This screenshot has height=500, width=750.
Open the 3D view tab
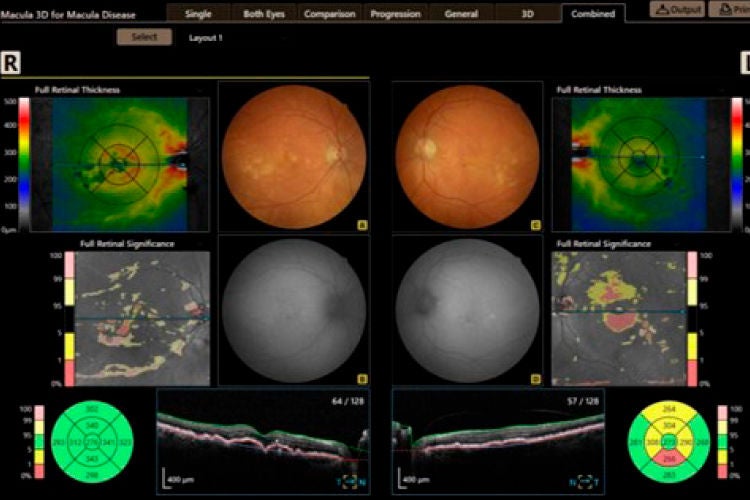(x=527, y=14)
